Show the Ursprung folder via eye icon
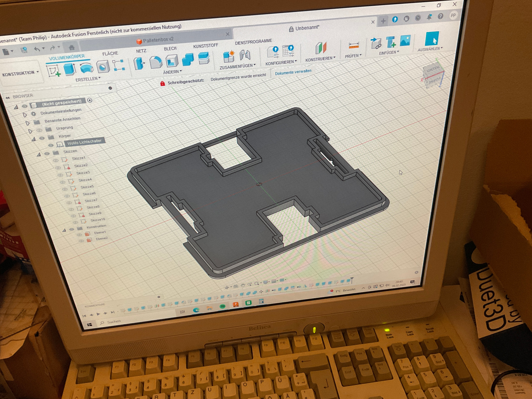 click(39, 130)
